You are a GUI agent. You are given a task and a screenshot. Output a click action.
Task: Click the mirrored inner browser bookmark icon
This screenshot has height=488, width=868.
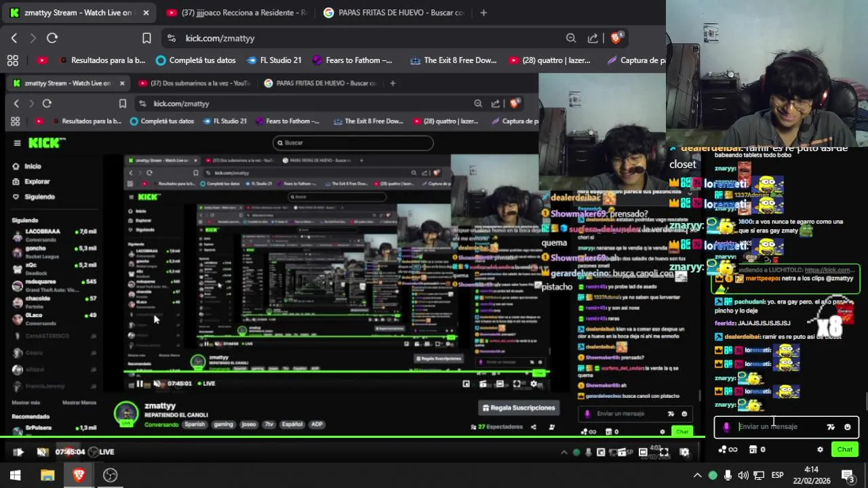click(x=123, y=104)
